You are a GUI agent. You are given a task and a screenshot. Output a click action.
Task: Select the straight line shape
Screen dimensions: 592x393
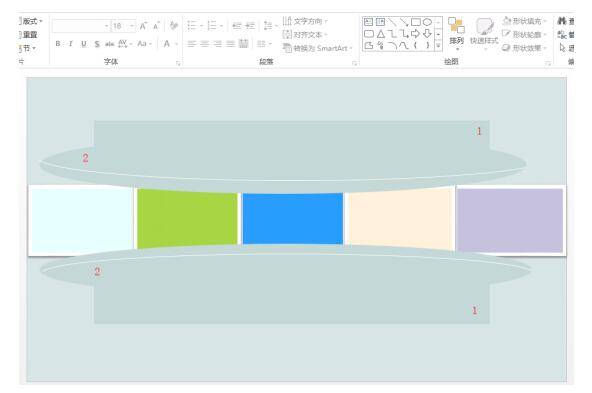392,22
